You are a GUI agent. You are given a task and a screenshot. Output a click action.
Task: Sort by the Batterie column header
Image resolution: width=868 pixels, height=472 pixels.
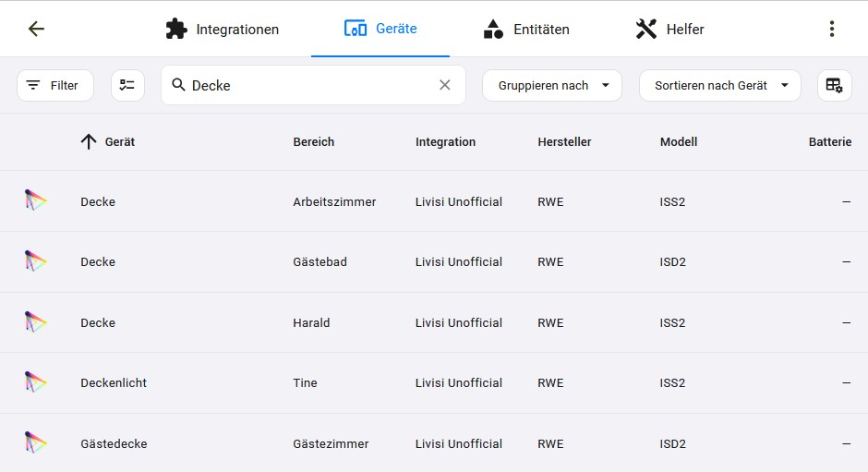(830, 142)
